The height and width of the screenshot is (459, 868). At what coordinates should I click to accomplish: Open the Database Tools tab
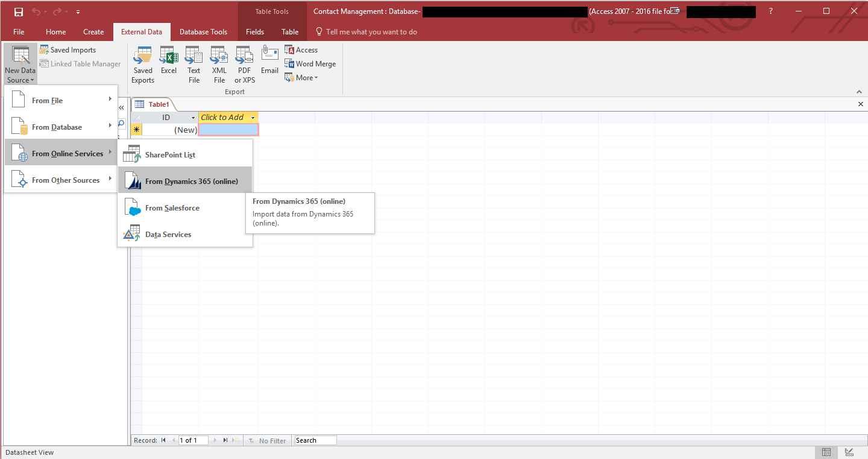[x=204, y=32]
